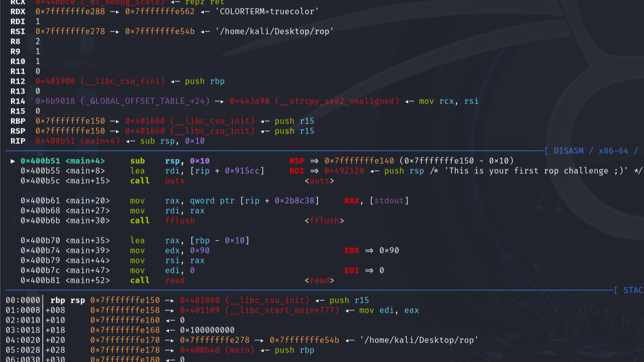Image resolution: width=644 pixels, height=362 pixels.
Task: Click the STACK section header
Action: 629,290
